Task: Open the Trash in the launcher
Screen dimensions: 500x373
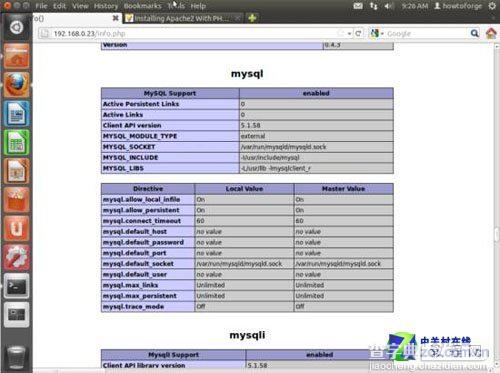Action: [x=16, y=357]
